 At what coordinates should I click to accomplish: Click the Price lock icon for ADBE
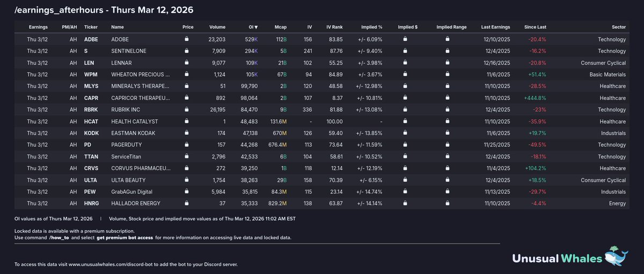pos(186,39)
